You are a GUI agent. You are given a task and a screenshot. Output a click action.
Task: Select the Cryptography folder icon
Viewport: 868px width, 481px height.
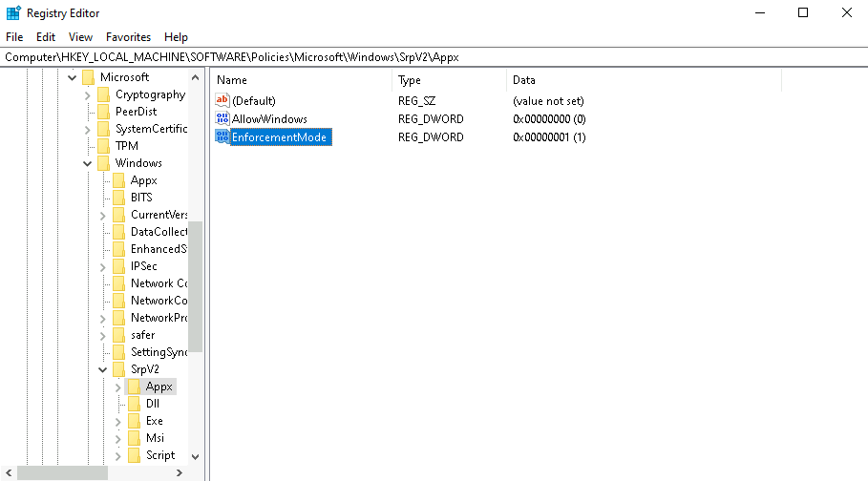pos(103,94)
